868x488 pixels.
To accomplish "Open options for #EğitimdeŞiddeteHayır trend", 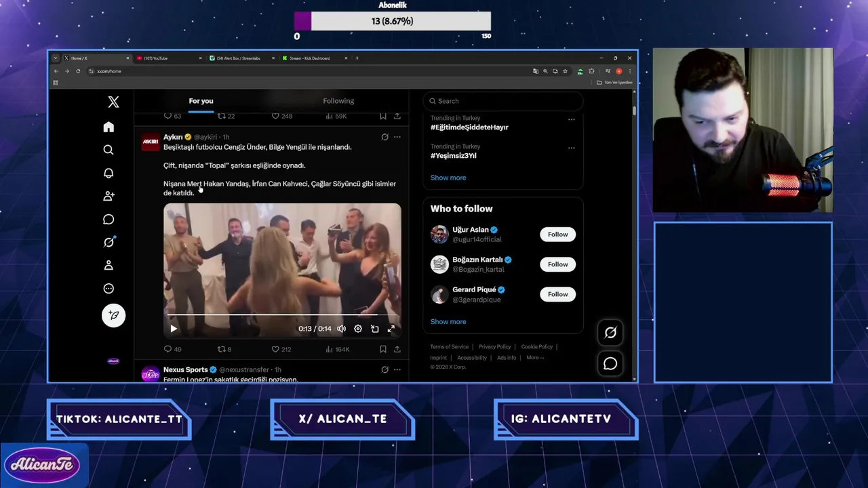I will (x=571, y=119).
